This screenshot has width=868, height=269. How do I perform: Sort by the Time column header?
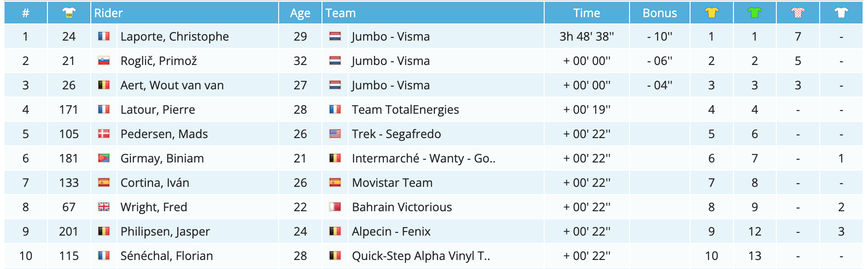(587, 13)
